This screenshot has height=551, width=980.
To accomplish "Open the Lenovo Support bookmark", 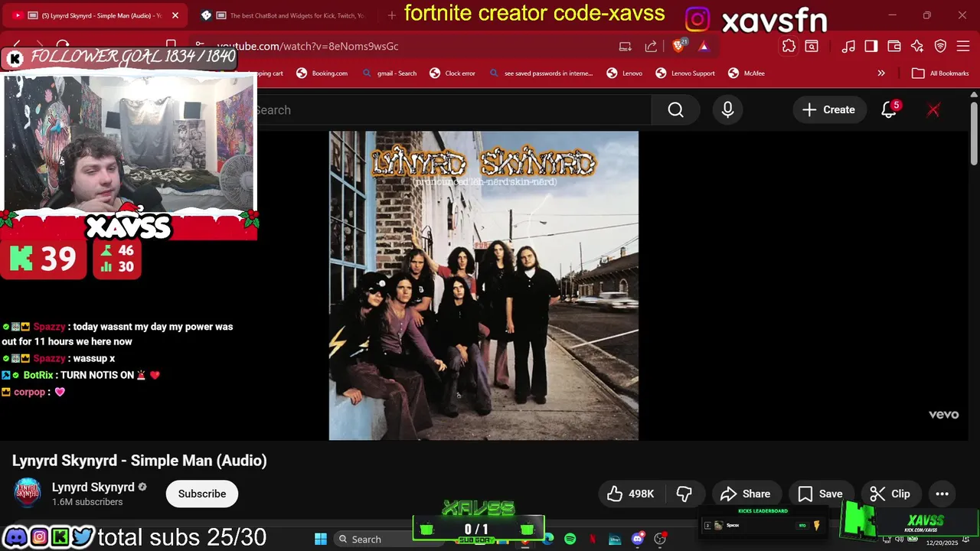I will coord(685,73).
